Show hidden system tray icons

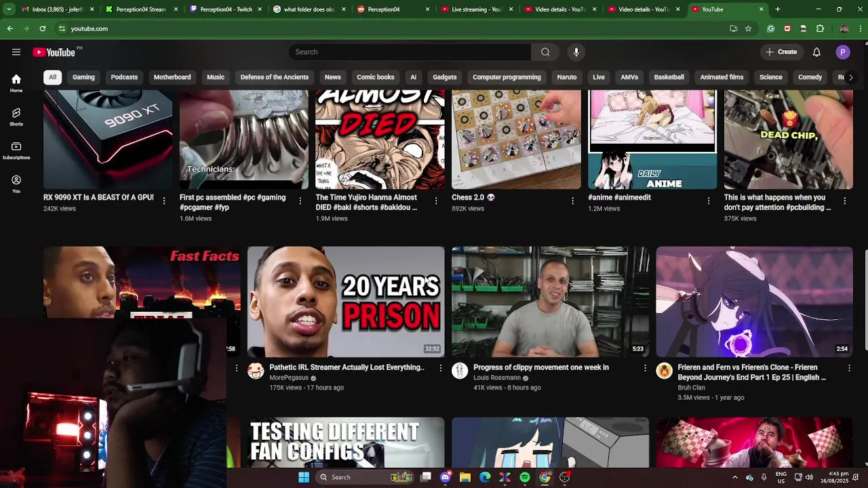click(x=734, y=477)
